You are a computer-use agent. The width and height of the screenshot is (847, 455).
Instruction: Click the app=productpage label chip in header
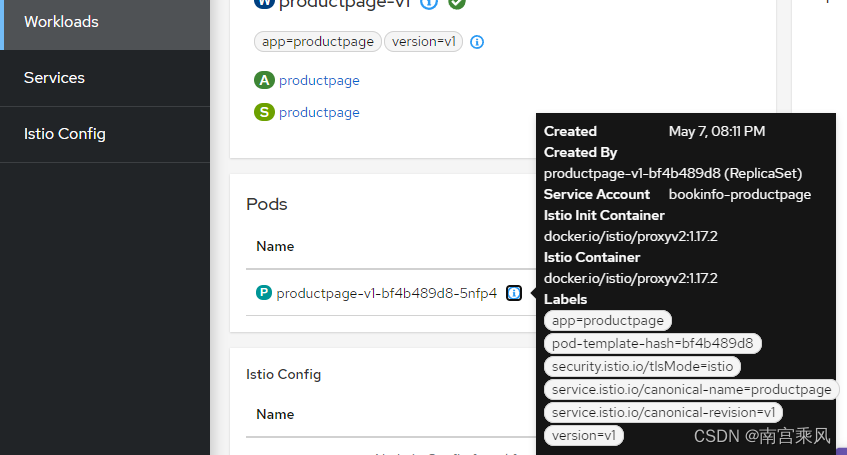tap(317, 42)
